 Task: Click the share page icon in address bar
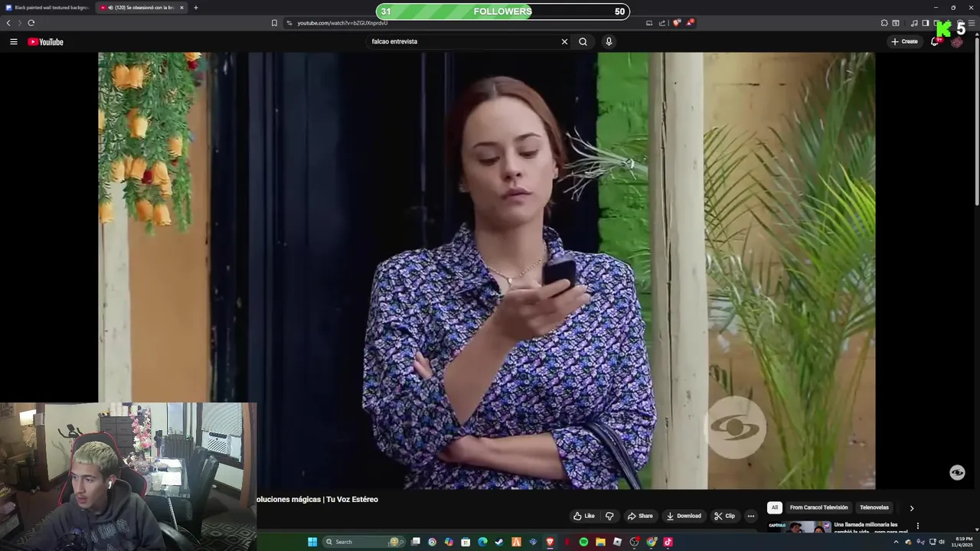[x=661, y=23]
